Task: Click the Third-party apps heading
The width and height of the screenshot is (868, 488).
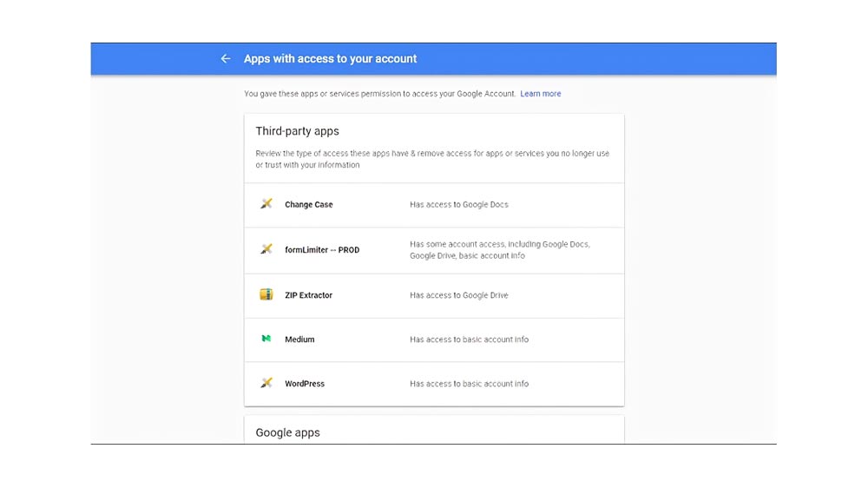Action: 297,131
